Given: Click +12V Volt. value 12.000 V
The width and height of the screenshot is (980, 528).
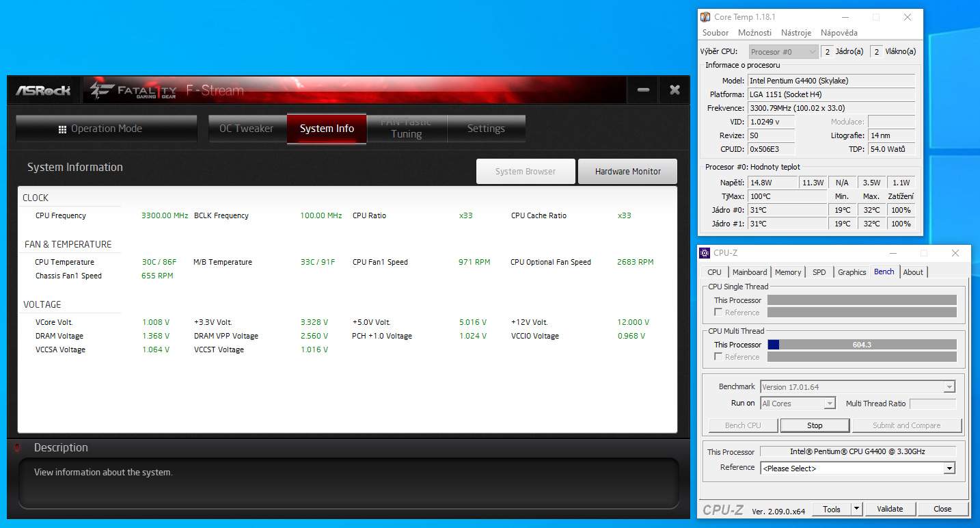Looking at the screenshot, I should click(634, 322).
